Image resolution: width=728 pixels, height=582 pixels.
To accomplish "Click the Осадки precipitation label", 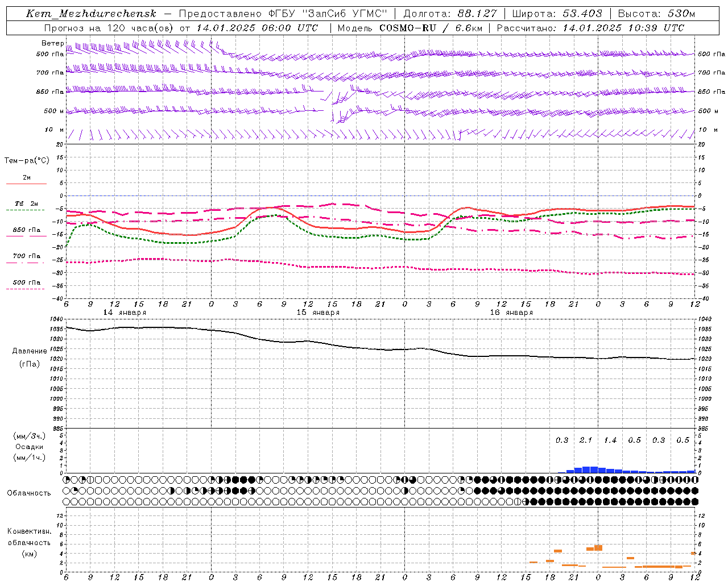I will click(x=30, y=447).
